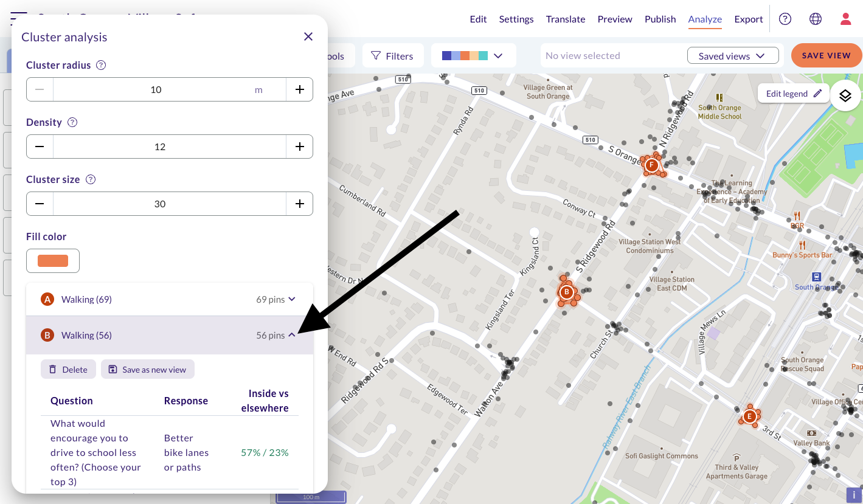This screenshot has width=863, height=504.
Task: Open the Settings menu
Action: (516, 19)
